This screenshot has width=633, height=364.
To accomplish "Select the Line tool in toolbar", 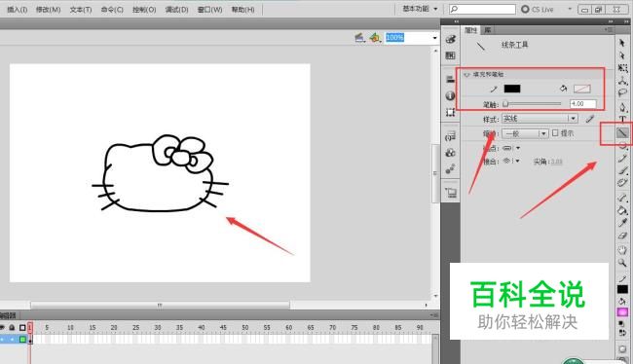I will 622,132.
